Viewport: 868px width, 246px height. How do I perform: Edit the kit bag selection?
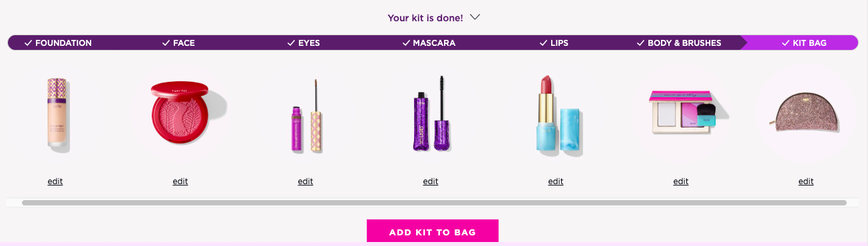coord(806,182)
